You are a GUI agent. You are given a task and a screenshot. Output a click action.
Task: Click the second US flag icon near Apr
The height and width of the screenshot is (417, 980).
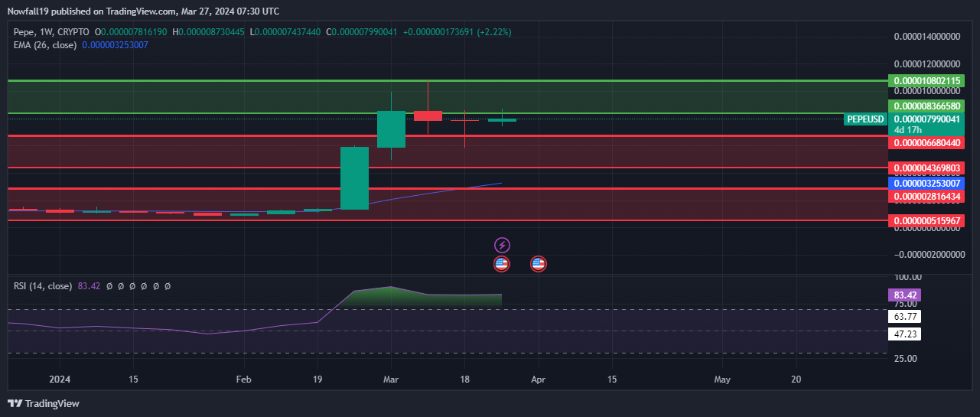click(539, 264)
